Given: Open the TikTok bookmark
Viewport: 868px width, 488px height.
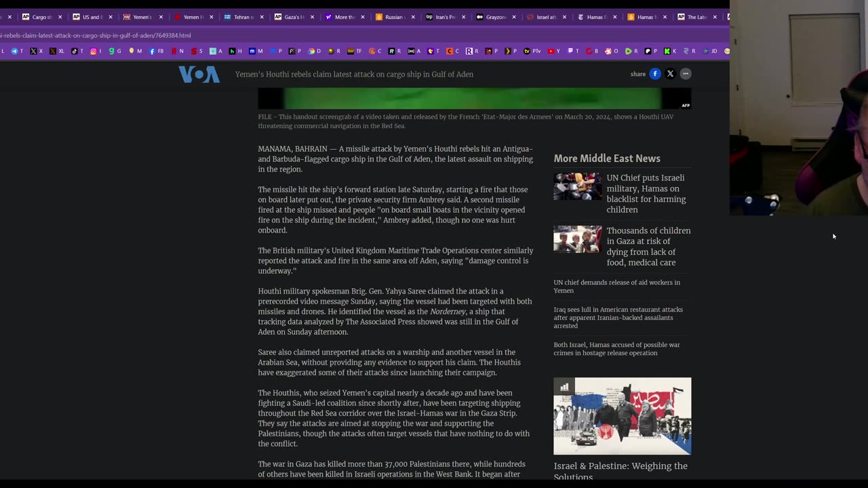Looking at the screenshot, I should [77, 51].
